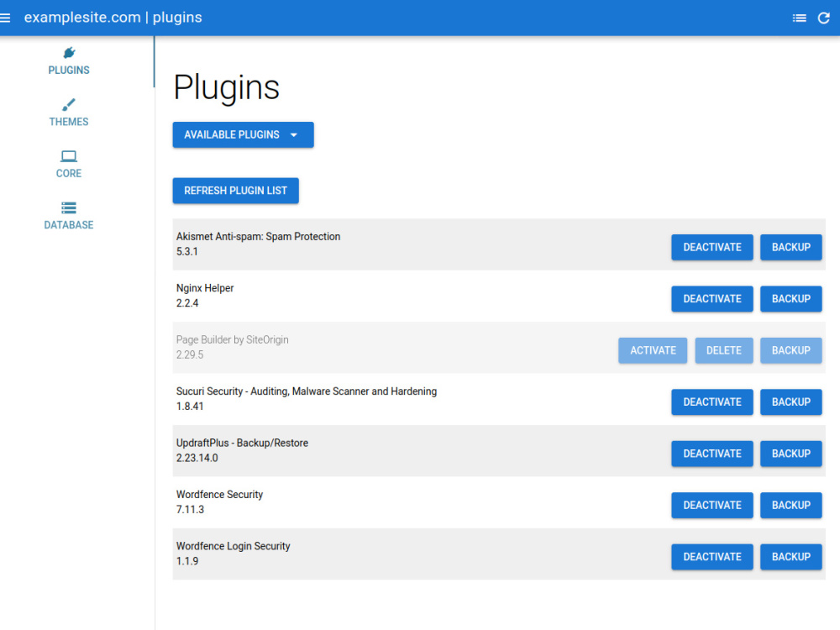Deactivate Wordfence Login Security plugin
The width and height of the screenshot is (840, 630).
point(712,557)
